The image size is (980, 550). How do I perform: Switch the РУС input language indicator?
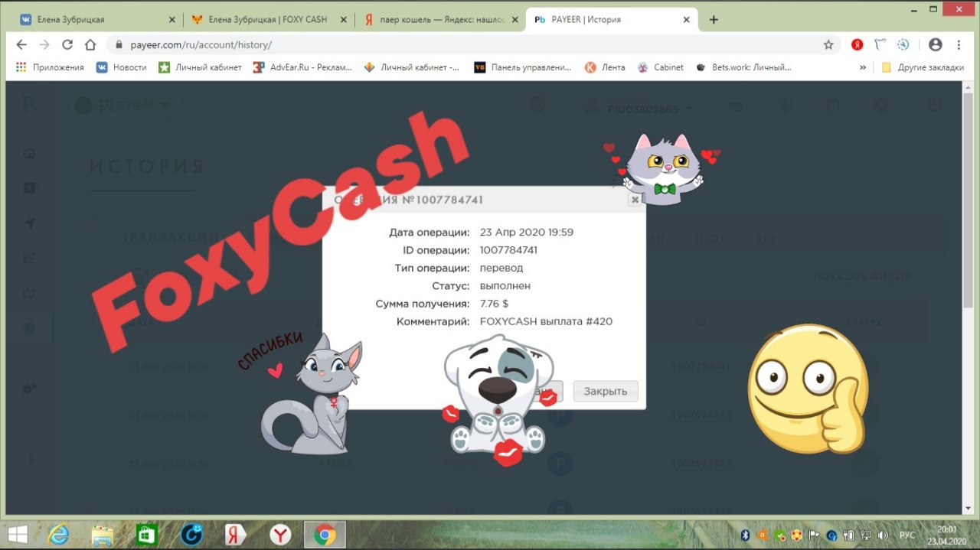point(907,535)
